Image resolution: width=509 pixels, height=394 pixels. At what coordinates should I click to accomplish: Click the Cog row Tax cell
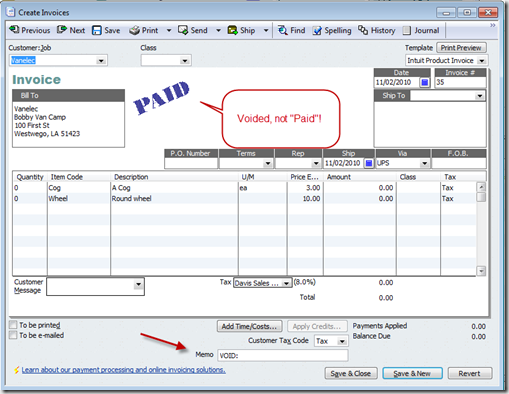pyautogui.click(x=457, y=188)
